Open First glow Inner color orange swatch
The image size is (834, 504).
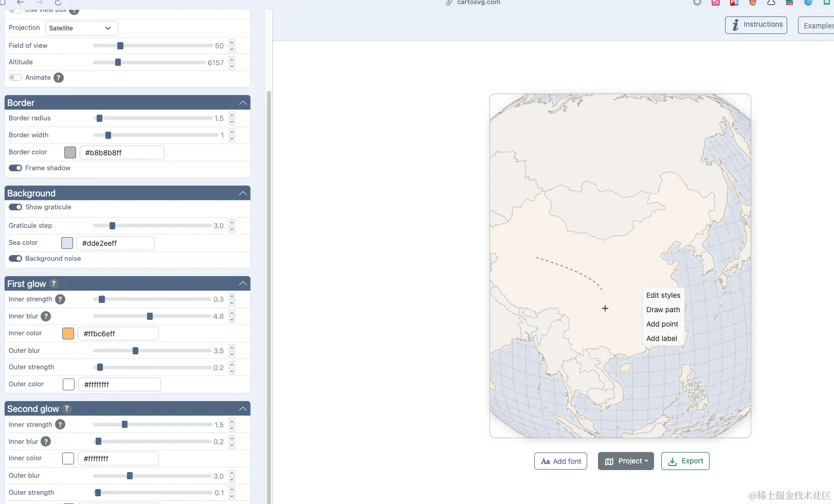pos(68,333)
